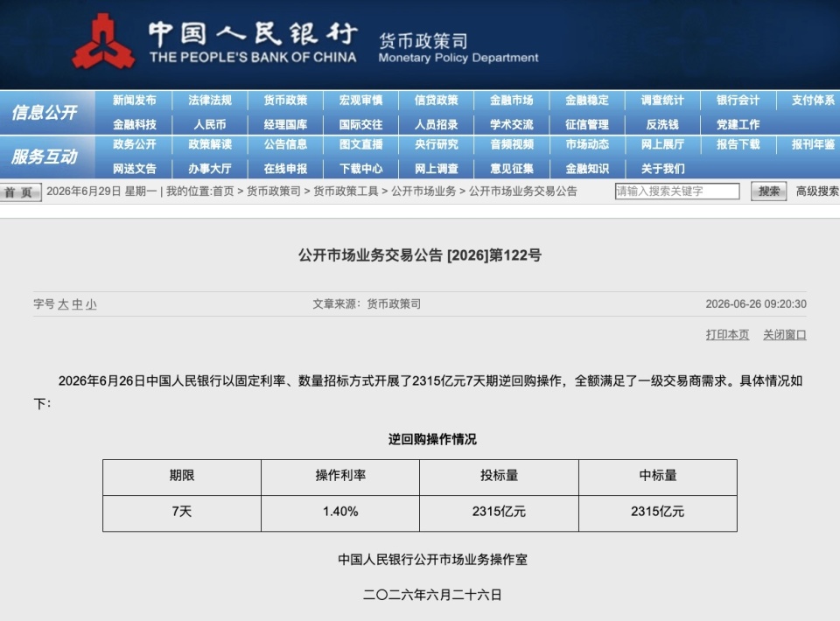
Task: Open 市场动态 navigation item
Action: pos(587,144)
